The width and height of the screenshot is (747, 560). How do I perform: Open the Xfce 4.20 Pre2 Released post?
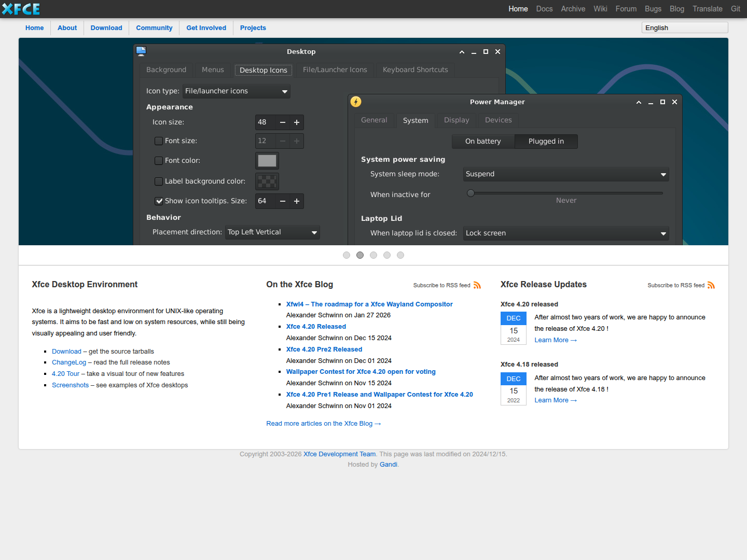pyautogui.click(x=324, y=349)
